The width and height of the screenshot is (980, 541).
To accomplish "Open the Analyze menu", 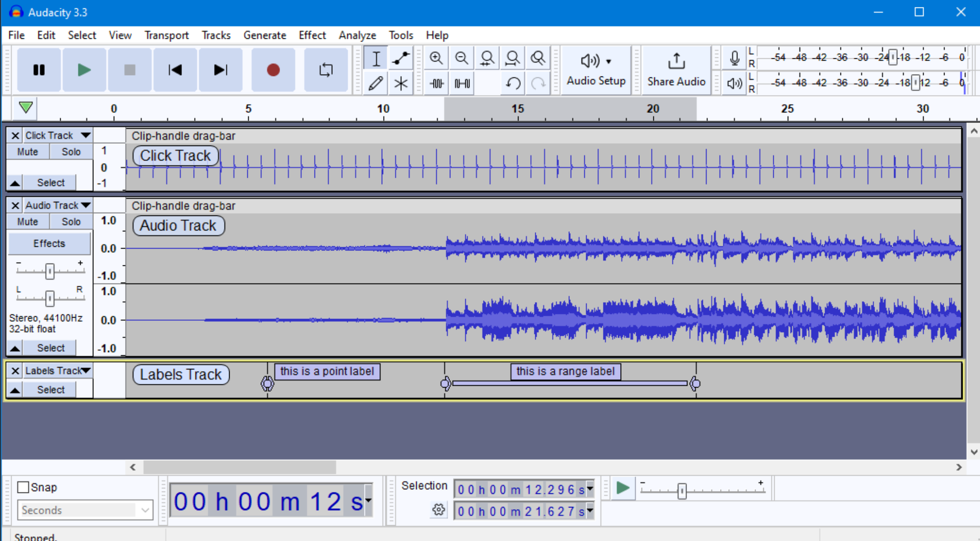I will pyautogui.click(x=357, y=35).
